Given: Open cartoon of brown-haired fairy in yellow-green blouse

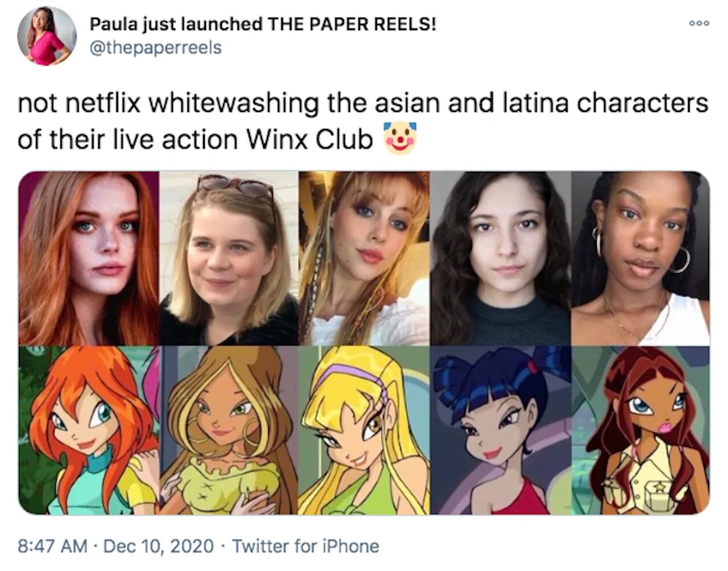Looking at the screenshot, I should pyautogui.click(x=229, y=430).
